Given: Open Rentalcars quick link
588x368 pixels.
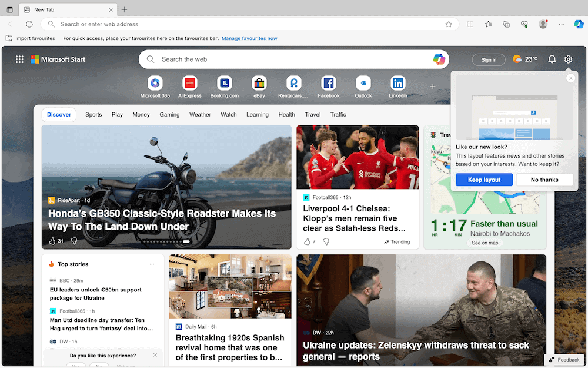Looking at the screenshot, I should pos(293,87).
